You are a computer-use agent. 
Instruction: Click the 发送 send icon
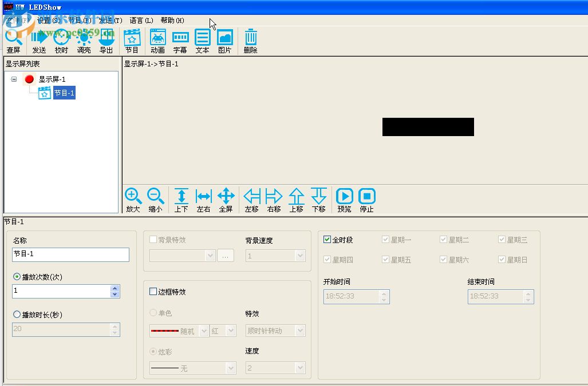tap(38, 38)
